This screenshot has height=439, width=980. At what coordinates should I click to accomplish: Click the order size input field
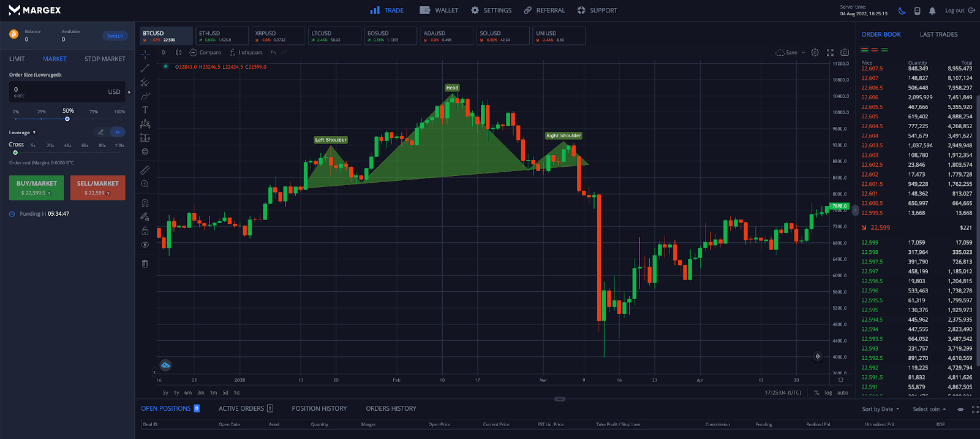click(x=58, y=91)
